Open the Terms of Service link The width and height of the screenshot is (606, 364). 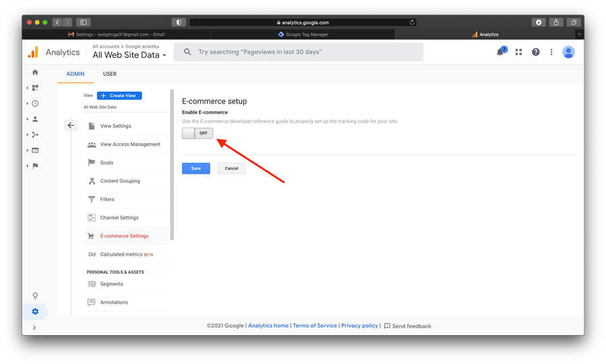click(x=314, y=326)
